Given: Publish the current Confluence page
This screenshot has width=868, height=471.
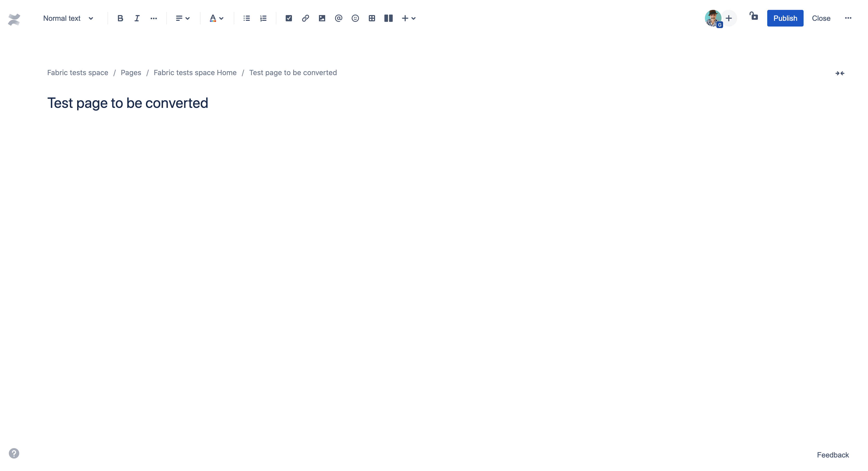Looking at the screenshot, I should click(x=785, y=18).
